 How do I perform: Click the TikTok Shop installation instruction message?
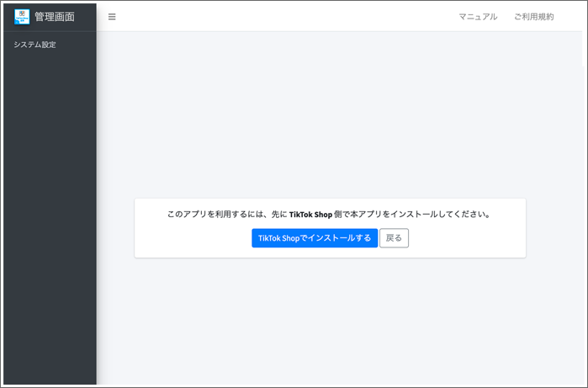click(x=329, y=215)
